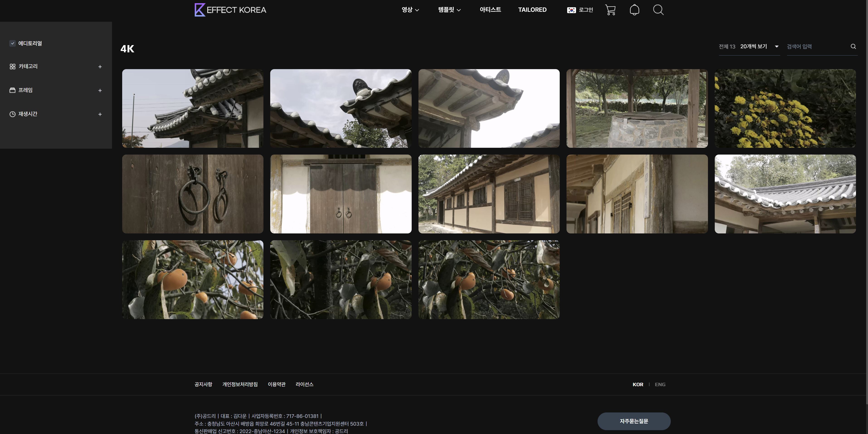Image resolution: width=868 pixels, height=434 pixels.
Task: Switch language to KOR
Action: click(x=638, y=384)
